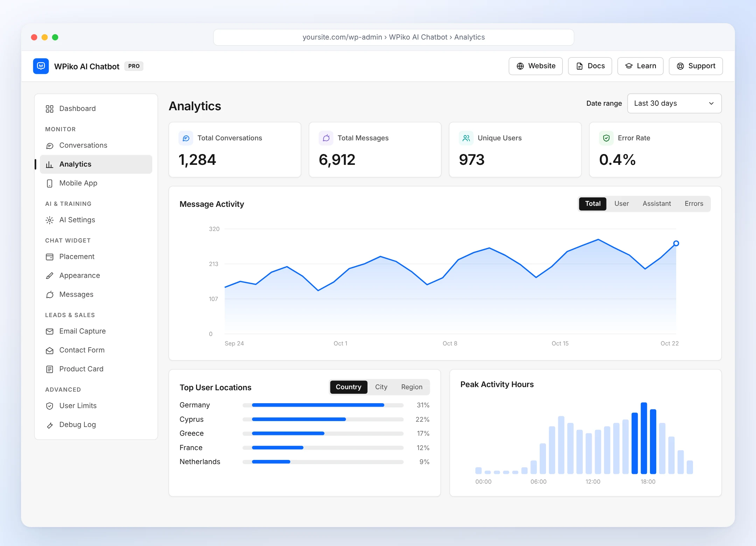756x546 pixels.
Task: Open Product Card in sidebar
Action: tap(96, 369)
